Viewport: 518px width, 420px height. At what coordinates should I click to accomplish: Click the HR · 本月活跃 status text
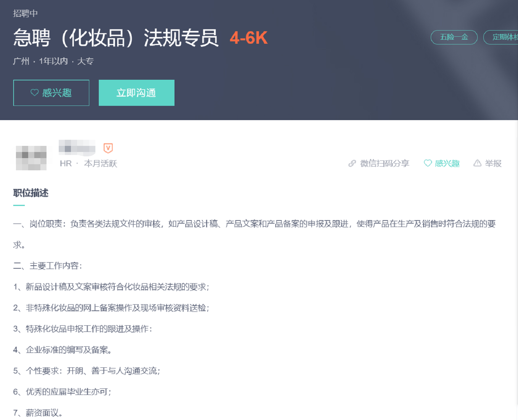[88, 164]
